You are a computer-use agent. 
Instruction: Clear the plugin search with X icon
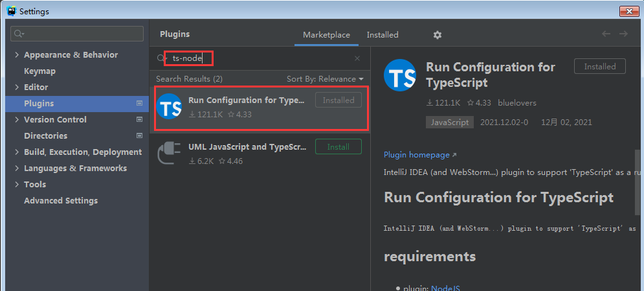point(357,58)
